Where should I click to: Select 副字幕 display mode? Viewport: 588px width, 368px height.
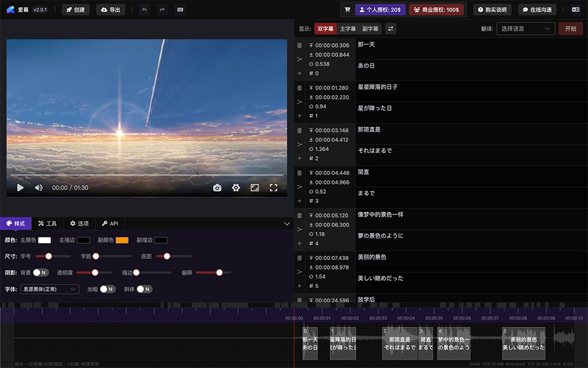click(370, 28)
